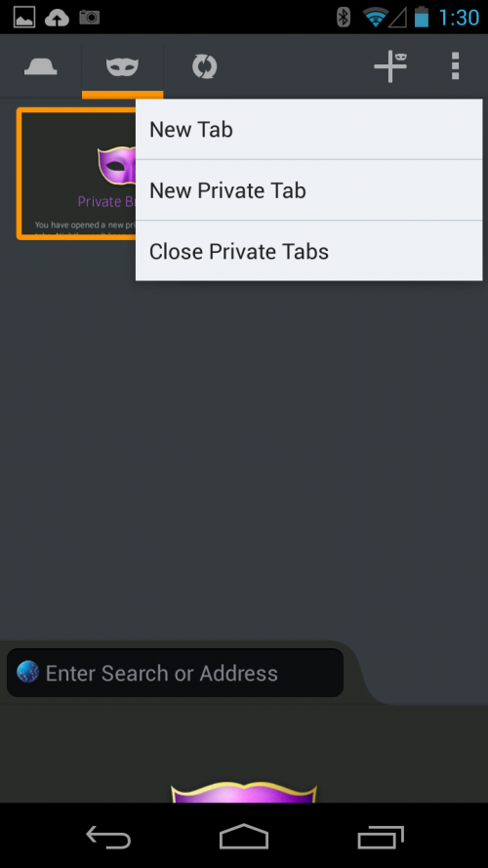Open the recent apps button
This screenshot has height=868, width=488.
point(380,837)
